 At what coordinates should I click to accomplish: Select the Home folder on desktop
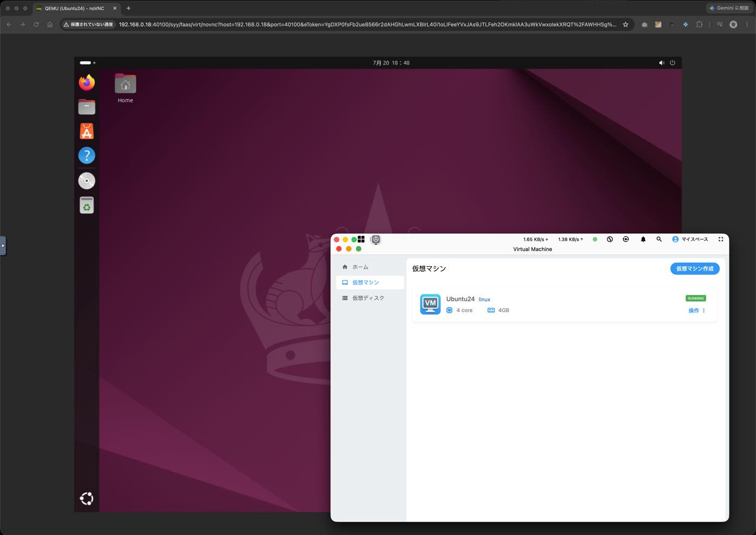pos(125,89)
